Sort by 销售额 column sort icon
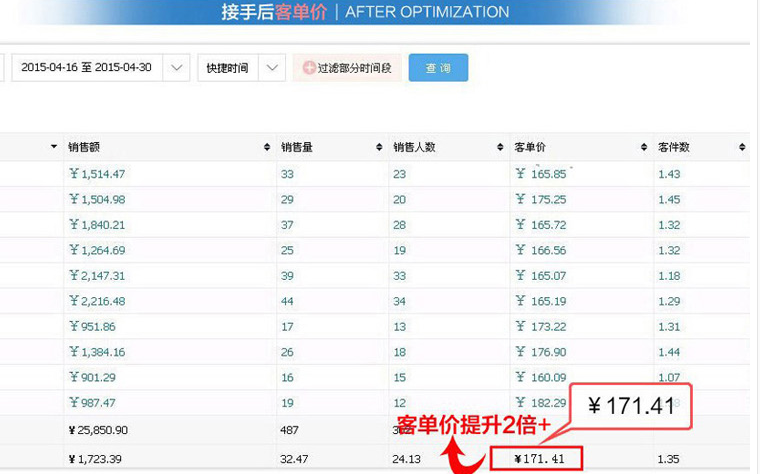Image resolution: width=760 pixels, height=474 pixels. [x=267, y=147]
